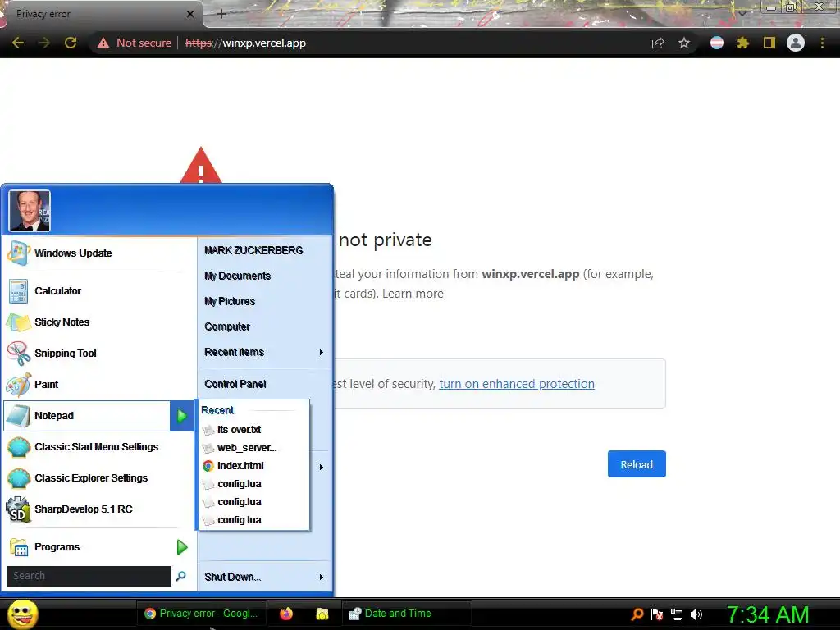Open Notepad entry in start menu
Screen dimensions: 840x630
[87, 416]
